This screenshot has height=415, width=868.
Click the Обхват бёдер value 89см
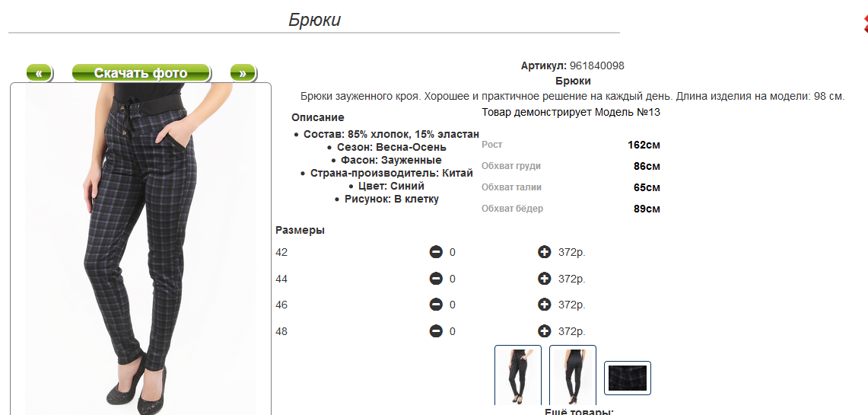pos(647,209)
